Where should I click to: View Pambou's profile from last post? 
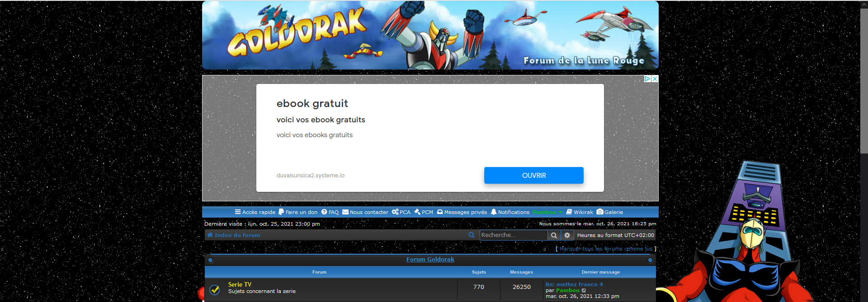pyautogui.click(x=568, y=290)
